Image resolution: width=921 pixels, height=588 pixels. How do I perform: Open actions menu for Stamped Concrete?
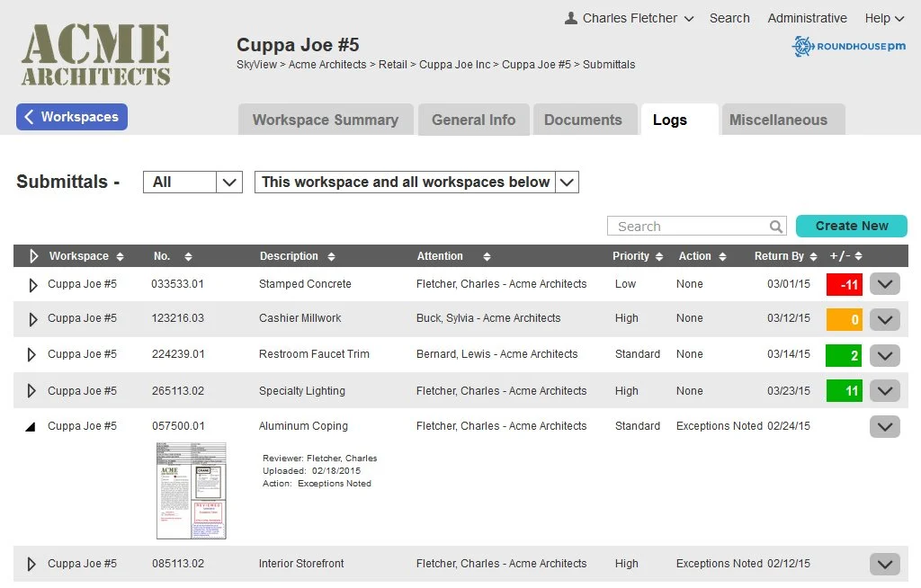pos(885,284)
